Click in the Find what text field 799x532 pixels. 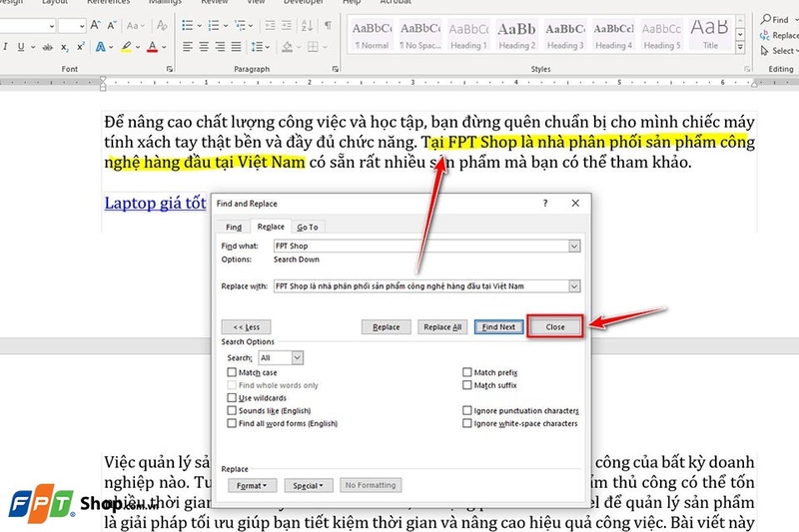pyautogui.click(x=420, y=246)
